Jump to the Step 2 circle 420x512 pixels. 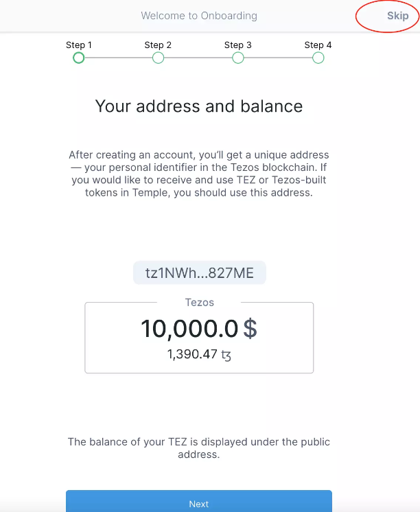[158, 58]
